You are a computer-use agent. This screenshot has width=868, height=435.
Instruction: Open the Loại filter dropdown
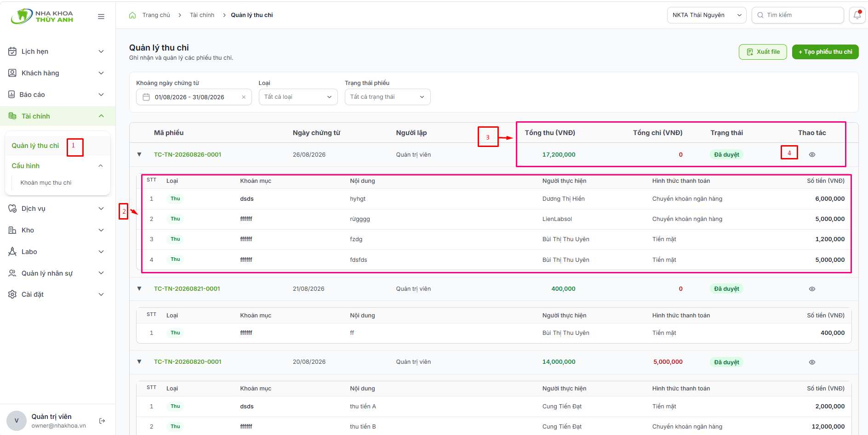click(298, 97)
